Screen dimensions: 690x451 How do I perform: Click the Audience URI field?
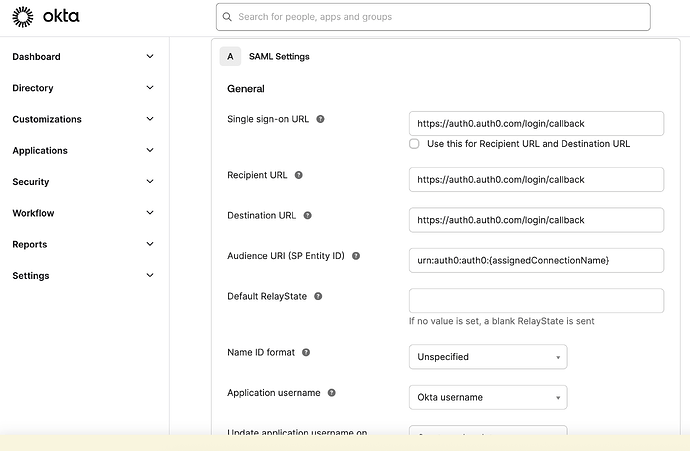point(536,260)
